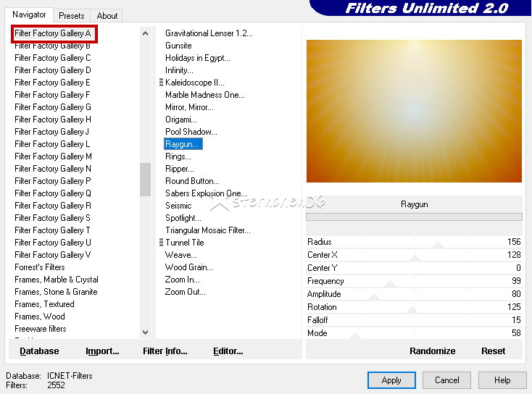This screenshot has height=394, width=532.
Task: Click the category list scroll up arrow
Action: tap(145, 33)
